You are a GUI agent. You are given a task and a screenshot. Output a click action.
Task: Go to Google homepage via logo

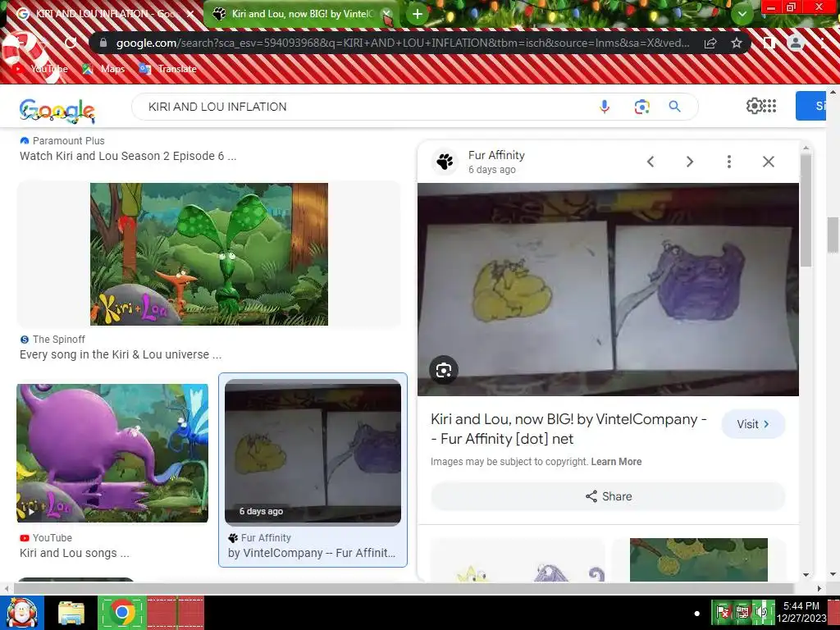coord(57,111)
